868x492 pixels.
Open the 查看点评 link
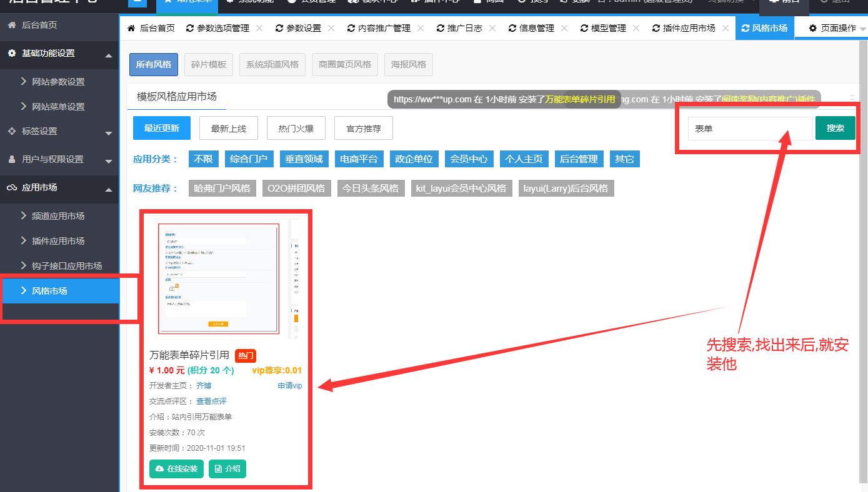pyautogui.click(x=211, y=401)
